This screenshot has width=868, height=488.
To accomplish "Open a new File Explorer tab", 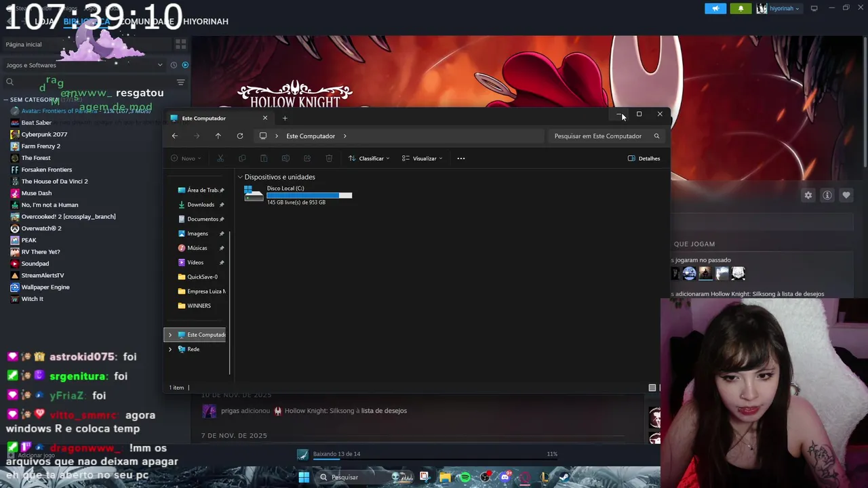I will coord(285,118).
